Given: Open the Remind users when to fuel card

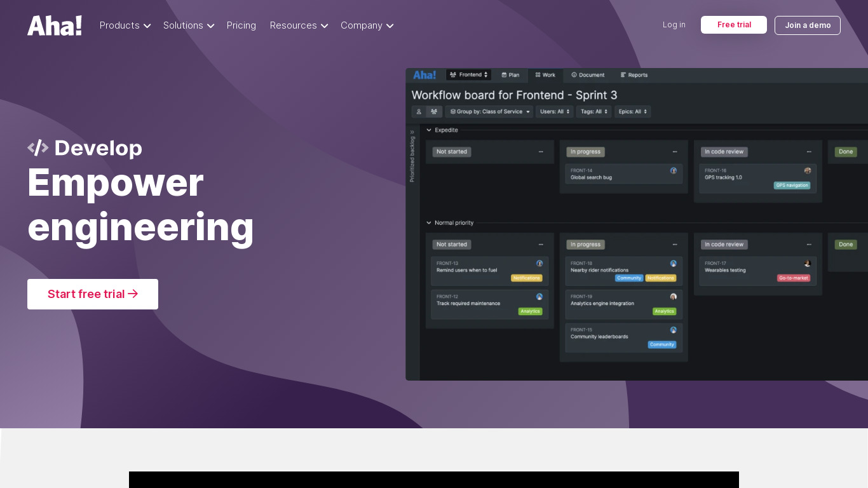Looking at the screenshot, I should 490,271.
